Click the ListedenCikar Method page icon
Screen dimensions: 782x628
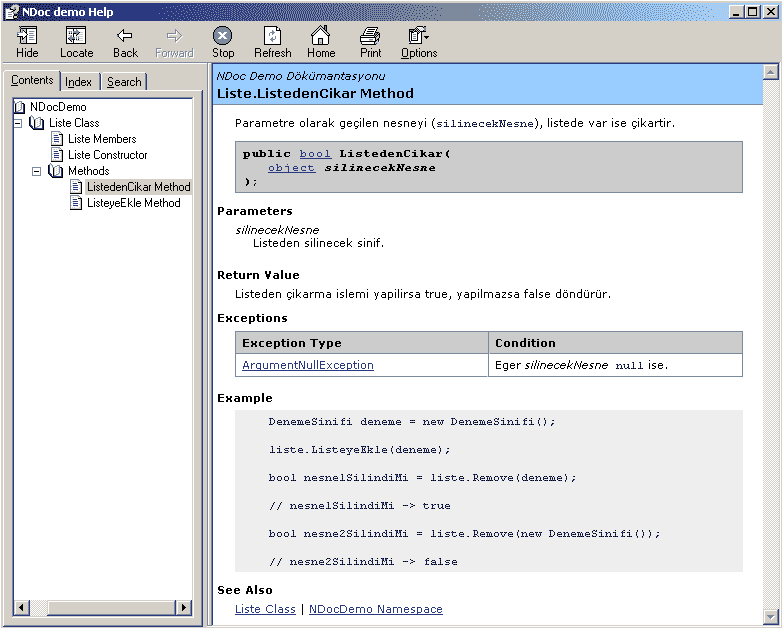tap(76, 187)
